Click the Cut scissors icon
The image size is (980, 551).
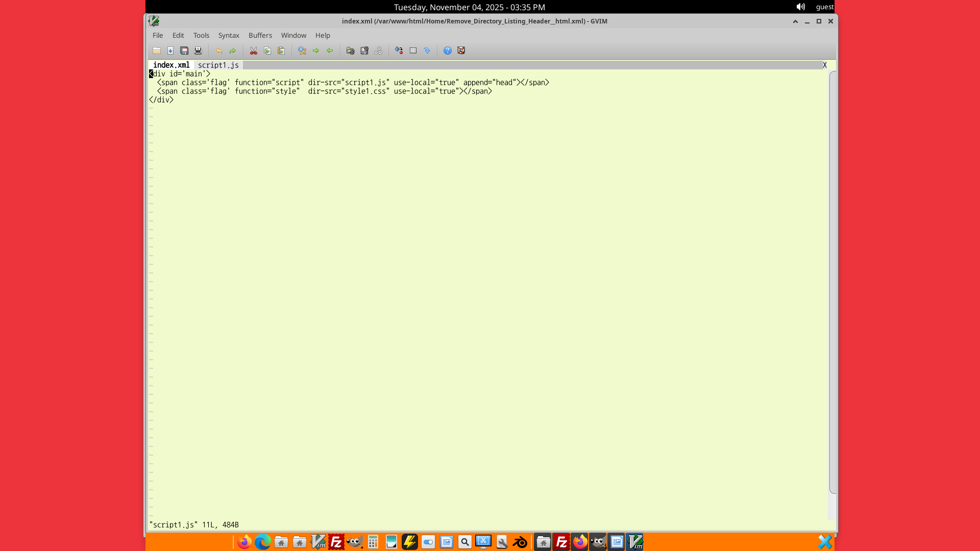[254, 51]
